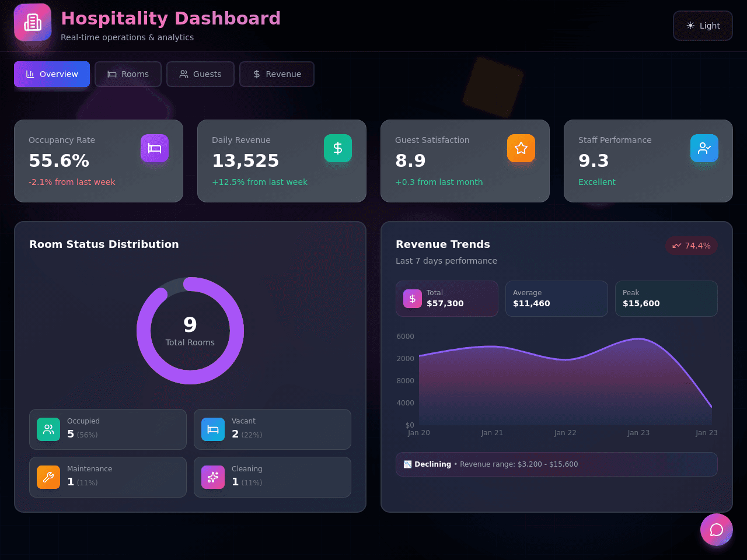Click the Revenue range $3,200 - $15,600 text
Screen dimensions: 747x560
(519, 464)
